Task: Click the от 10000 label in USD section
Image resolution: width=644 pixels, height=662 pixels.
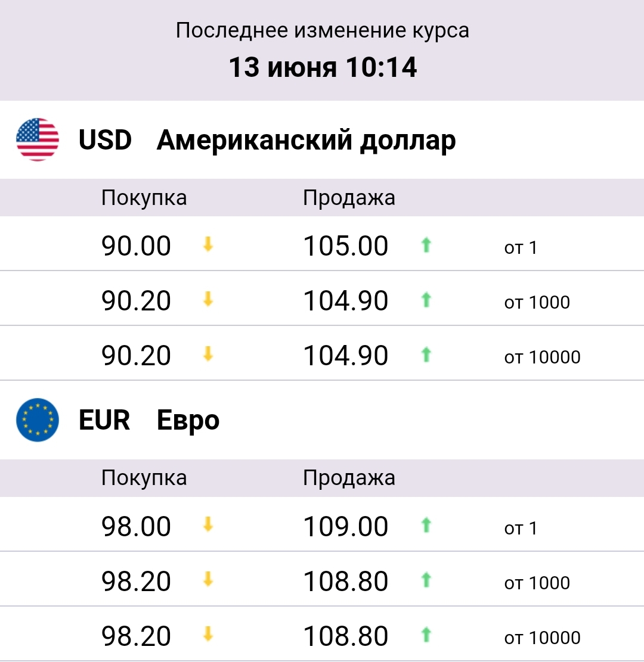Action: pyautogui.click(x=542, y=357)
